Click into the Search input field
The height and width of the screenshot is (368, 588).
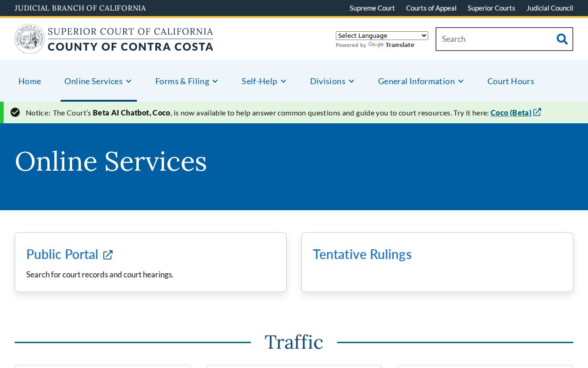click(494, 39)
